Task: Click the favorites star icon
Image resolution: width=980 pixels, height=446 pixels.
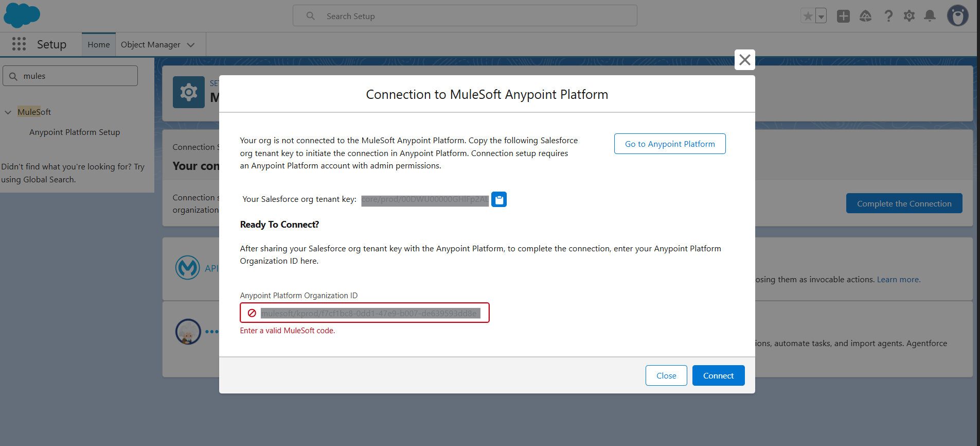Action: tap(808, 16)
